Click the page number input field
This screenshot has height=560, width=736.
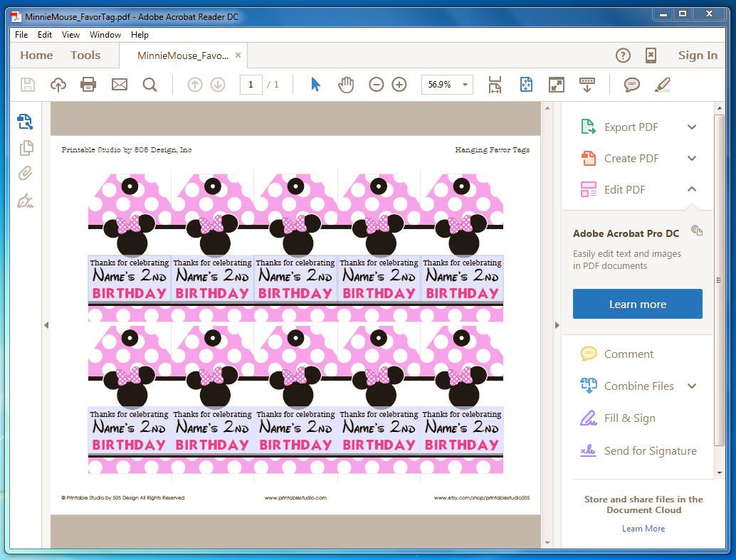251,85
